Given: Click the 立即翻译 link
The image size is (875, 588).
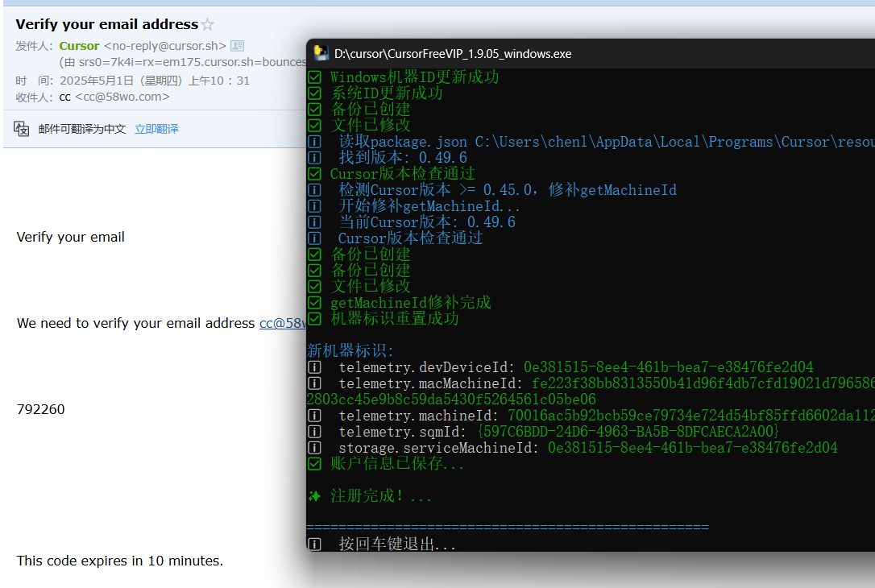Looking at the screenshot, I should pos(156,129).
